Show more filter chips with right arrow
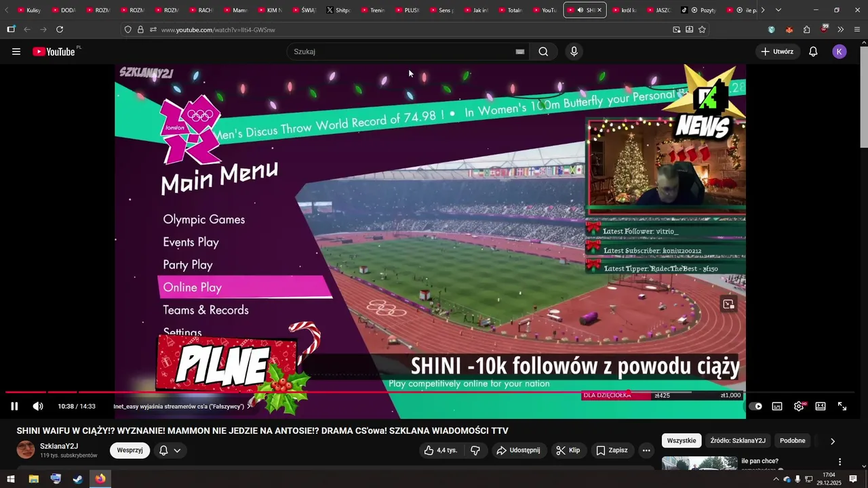The height and width of the screenshot is (488, 868). tap(833, 441)
